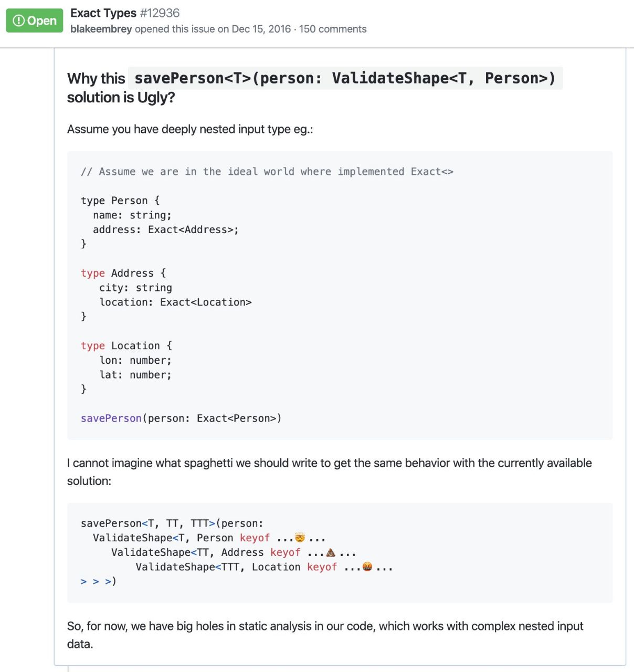Click the exclamation icon inside Open badge
The height and width of the screenshot is (672, 634).
point(19,20)
